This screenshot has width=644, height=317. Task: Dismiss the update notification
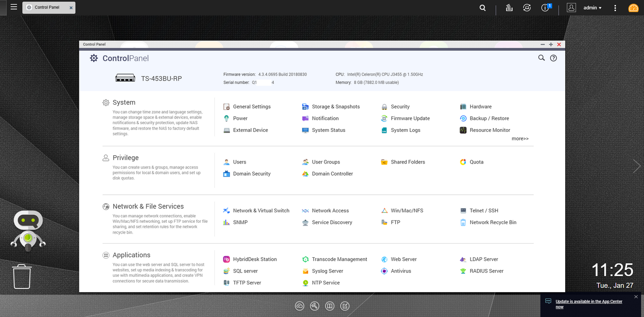(636, 297)
